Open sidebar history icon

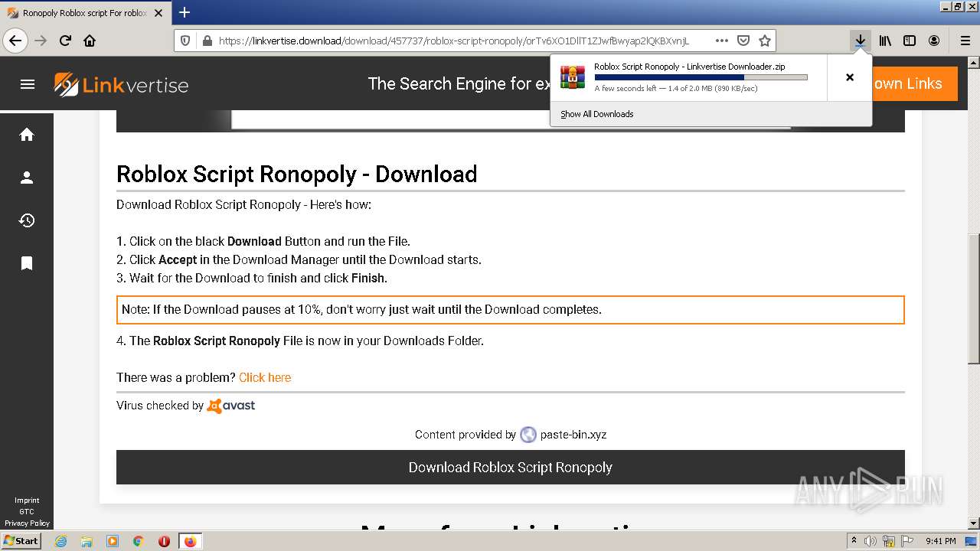(x=27, y=220)
